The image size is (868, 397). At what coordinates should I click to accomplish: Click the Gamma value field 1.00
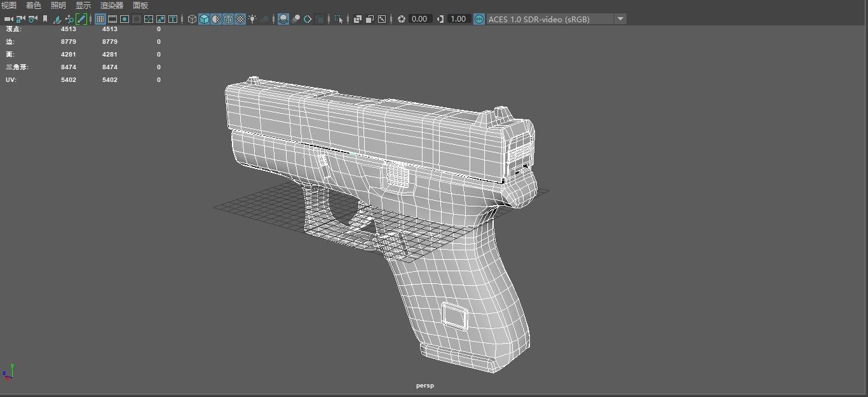(458, 19)
